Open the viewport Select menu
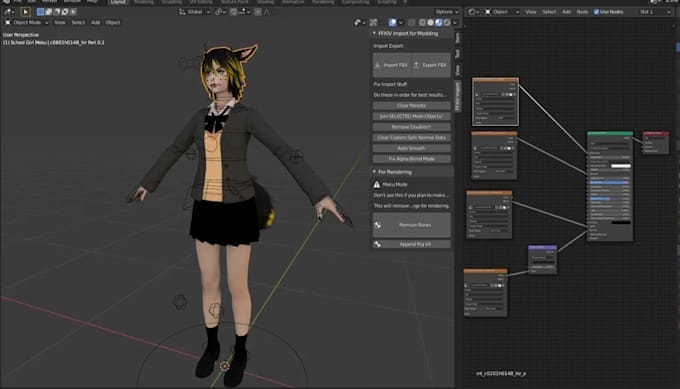Viewport: 680px width, 389px height. (78, 23)
